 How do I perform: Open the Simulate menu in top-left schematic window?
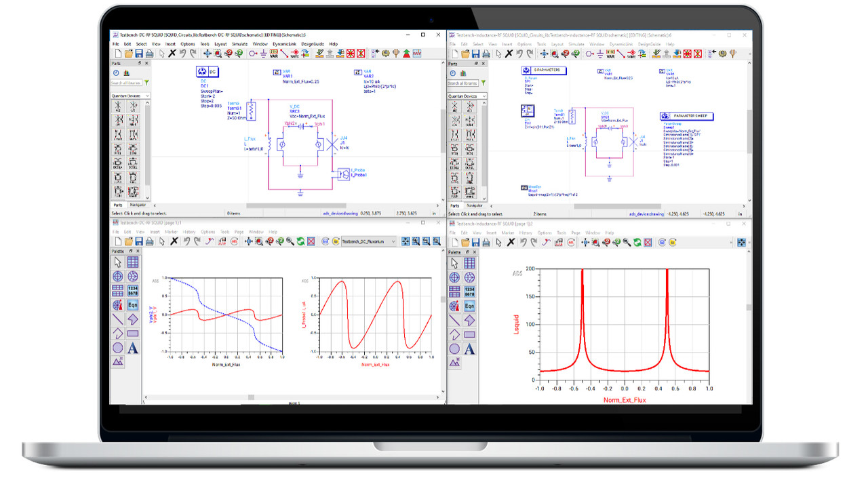(x=239, y=44)
